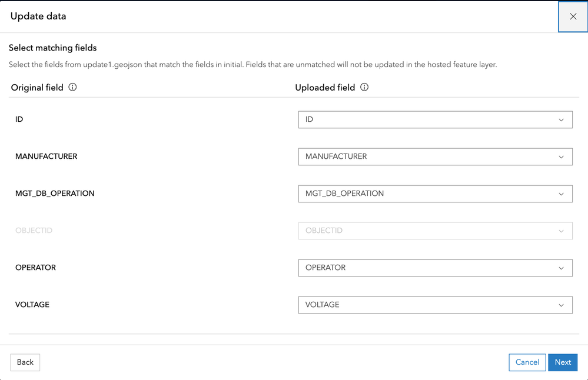588x380 pixels.
Task: Click the disabled OBJECTID uploaded field dropdown
Action: (435, 231)
